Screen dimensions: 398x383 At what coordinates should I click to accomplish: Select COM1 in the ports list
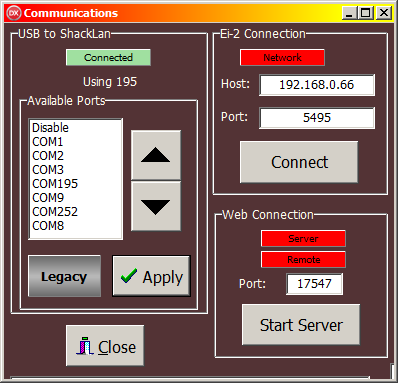point(48,142)
